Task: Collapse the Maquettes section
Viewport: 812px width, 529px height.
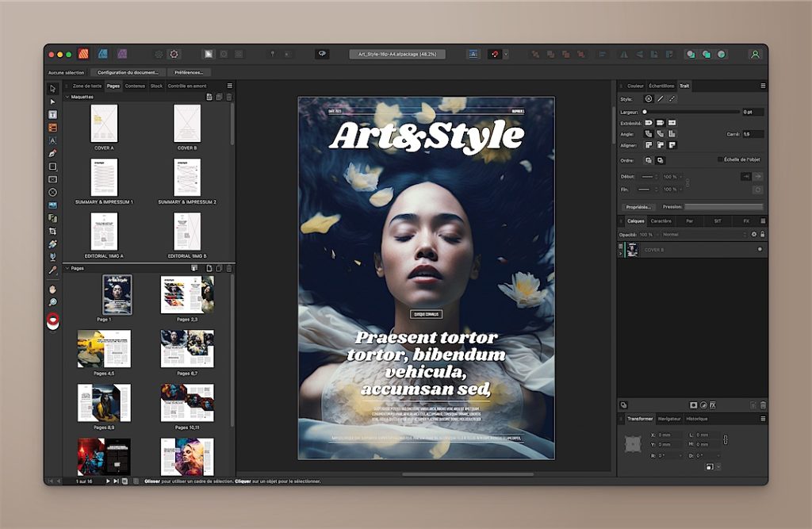Action: [x=67, y=97]
